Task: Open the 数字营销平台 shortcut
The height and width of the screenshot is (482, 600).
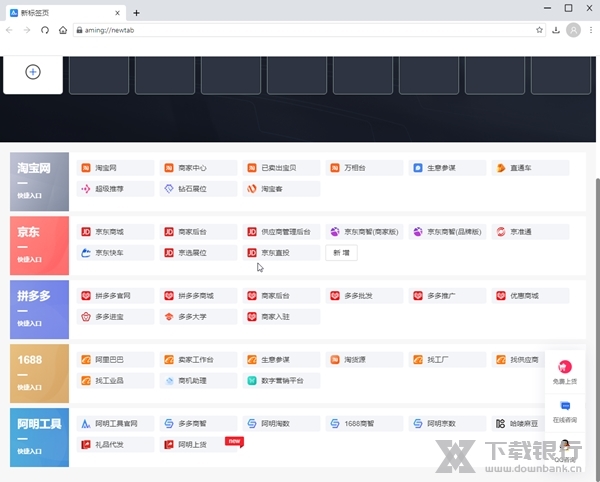Action: click(281, 381)
